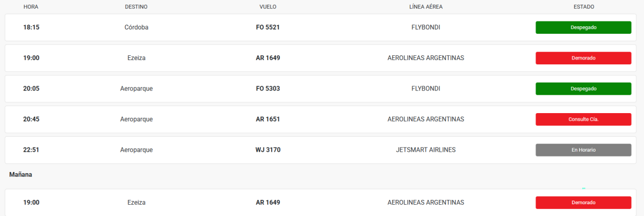Select the Consulte Cía. status badge
644x216 pixels.
click(x=583, y=119)
